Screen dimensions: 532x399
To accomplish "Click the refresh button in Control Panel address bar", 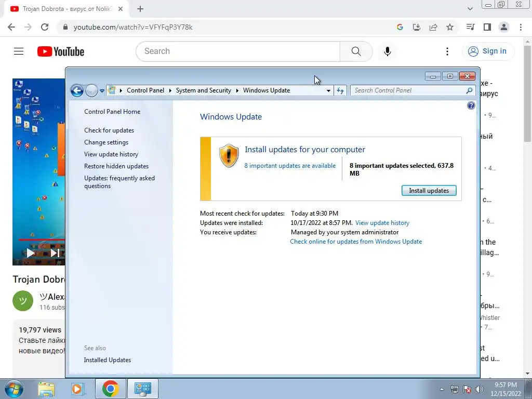I will pyautogui.click(x=340, y=90).
